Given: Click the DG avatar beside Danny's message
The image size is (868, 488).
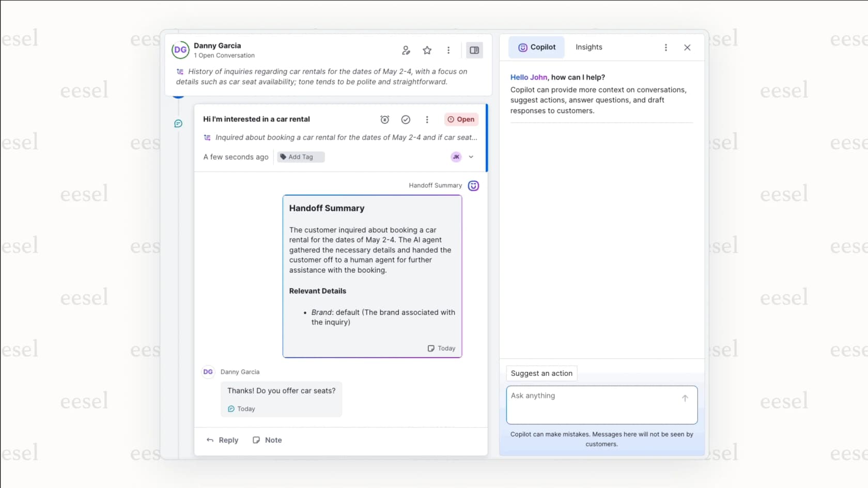Looking at the screenshot, I should [x=208, y=372].
